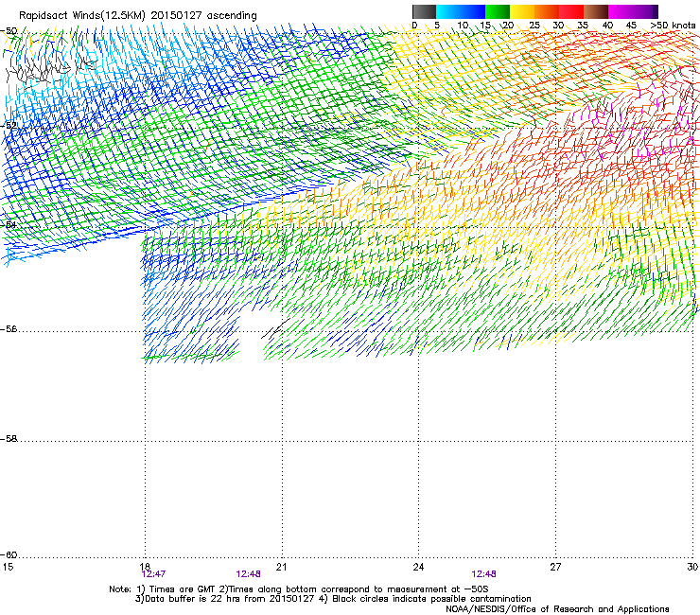Click the latitude label '-50'
This screenshot has height=615, width=700.
[9, 31]
